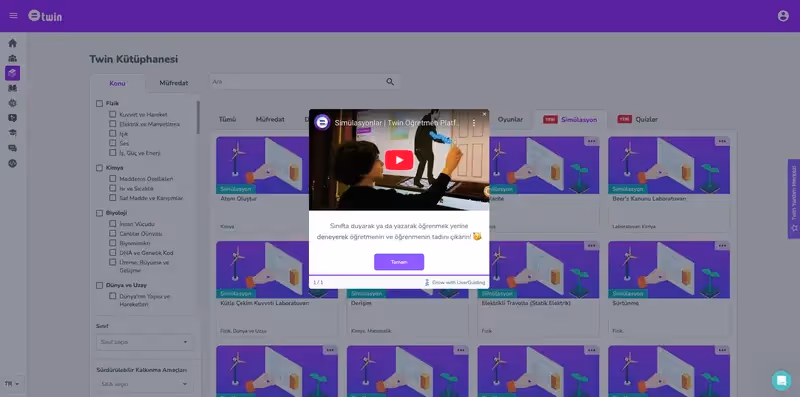Select the Tümü content tab
The height and width of the screenshot is (397, 800).
point(228,119)
